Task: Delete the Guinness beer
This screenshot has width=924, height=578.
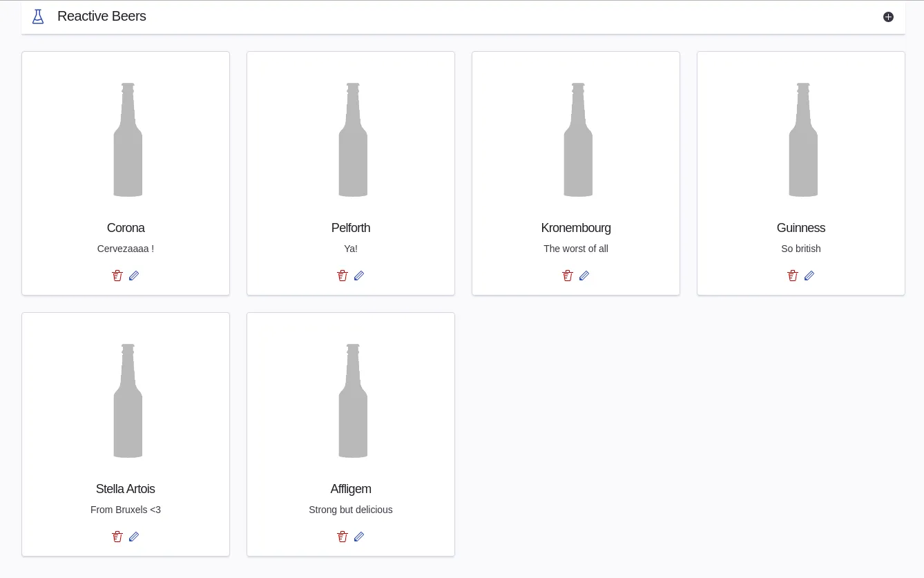Action: coord(793,276)
